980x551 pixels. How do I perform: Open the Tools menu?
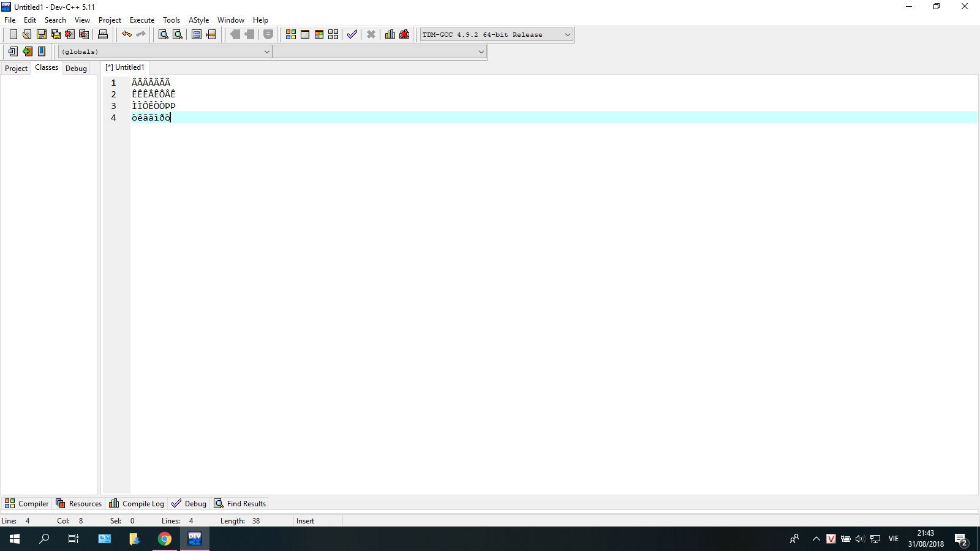pos(171,20)
